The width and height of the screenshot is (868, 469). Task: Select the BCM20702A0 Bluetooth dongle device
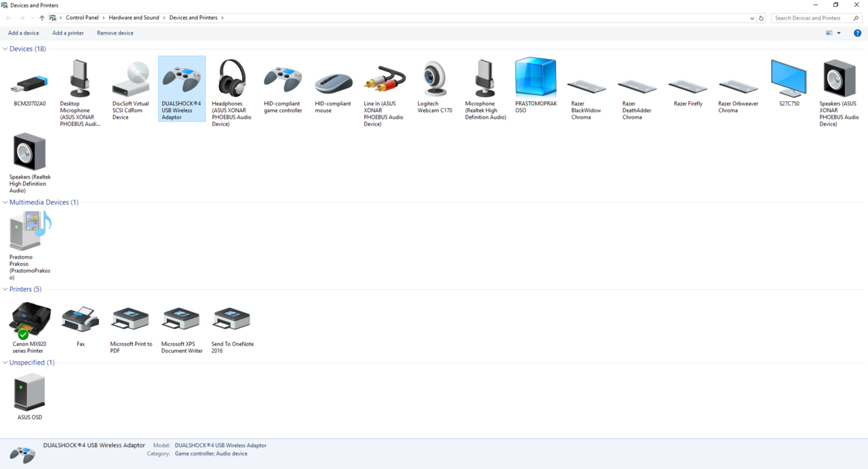(30, 85)
